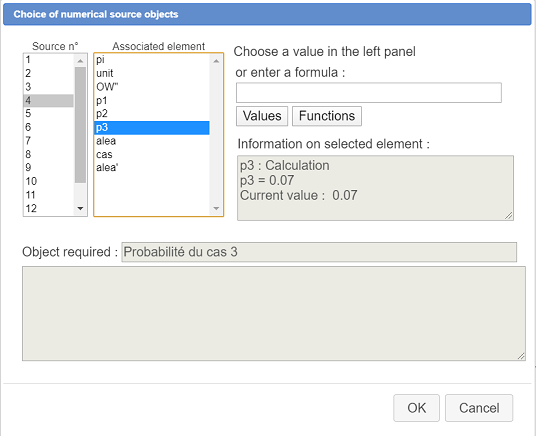This screenshot has width=536, height=436.
Task: Select source number 5
Action: coord(49,114)
